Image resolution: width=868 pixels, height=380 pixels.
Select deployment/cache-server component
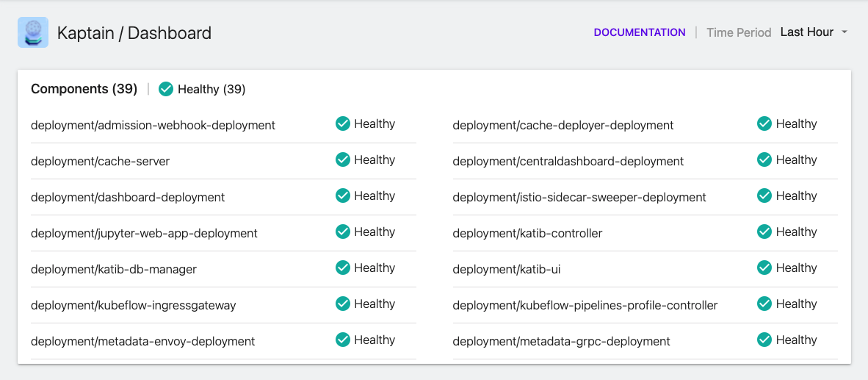tap(100, 161)
